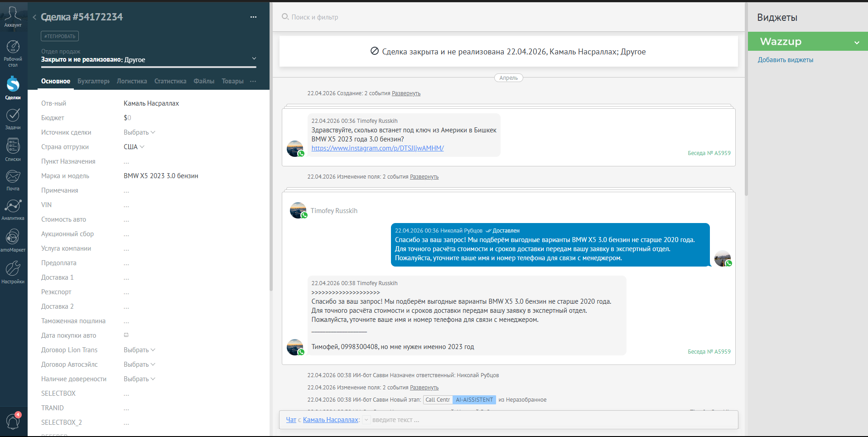
Task: Open the Списки section
Action: [13, 150]
